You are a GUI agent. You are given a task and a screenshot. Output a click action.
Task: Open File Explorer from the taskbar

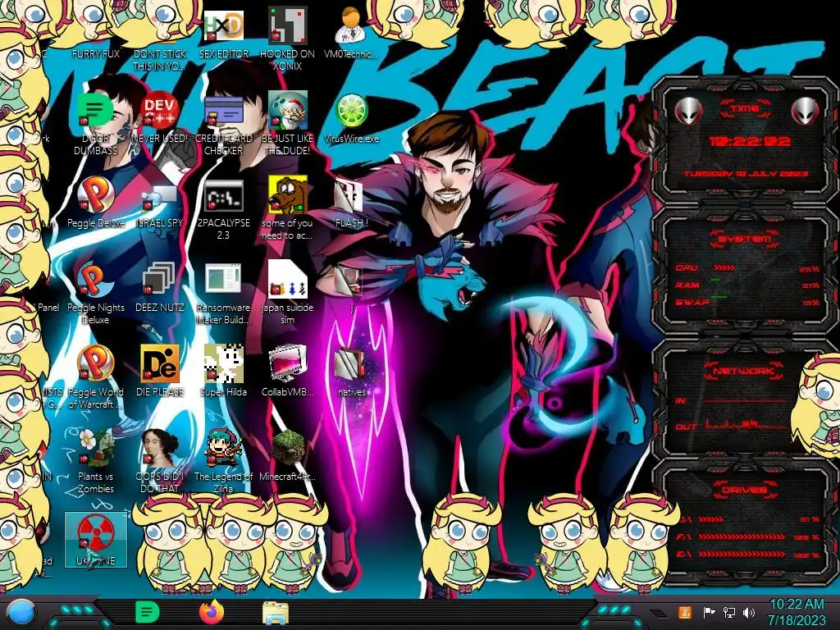(276, 613)
